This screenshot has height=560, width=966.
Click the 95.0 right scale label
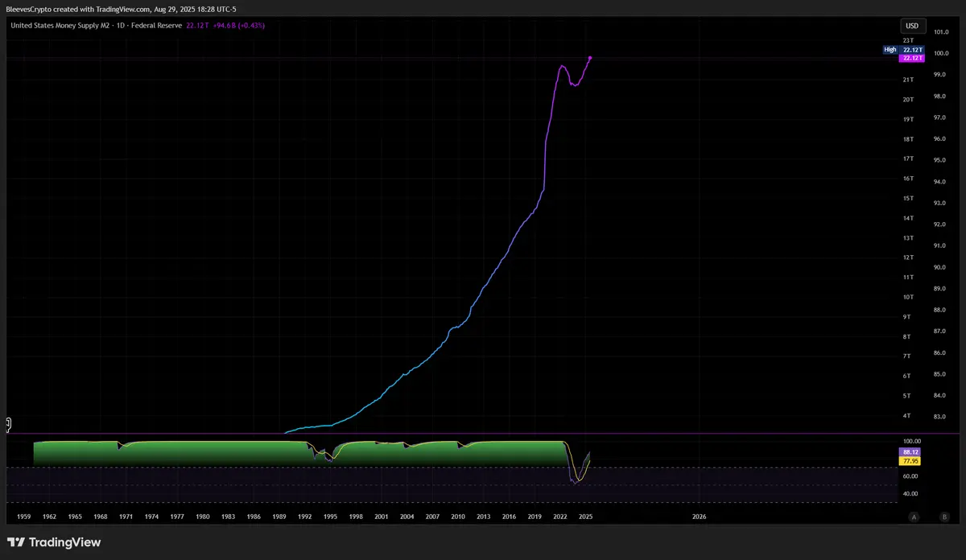pos(939,160)
